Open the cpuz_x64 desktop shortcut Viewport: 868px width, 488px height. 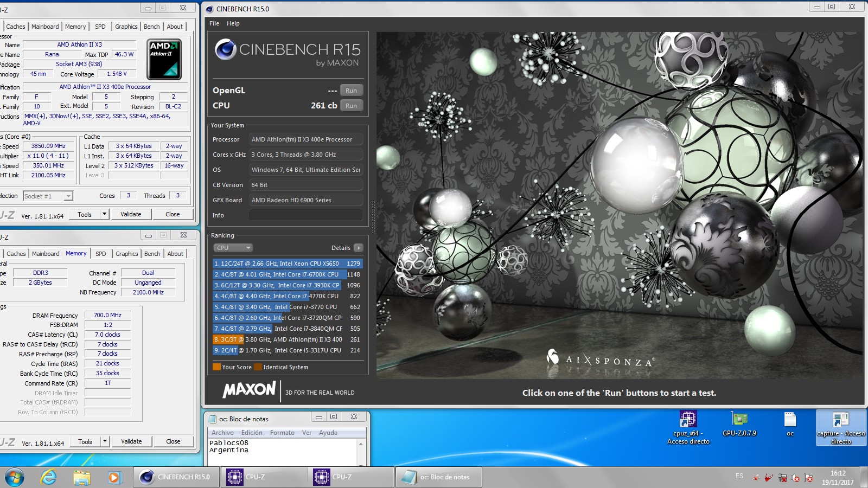(688, 427)
